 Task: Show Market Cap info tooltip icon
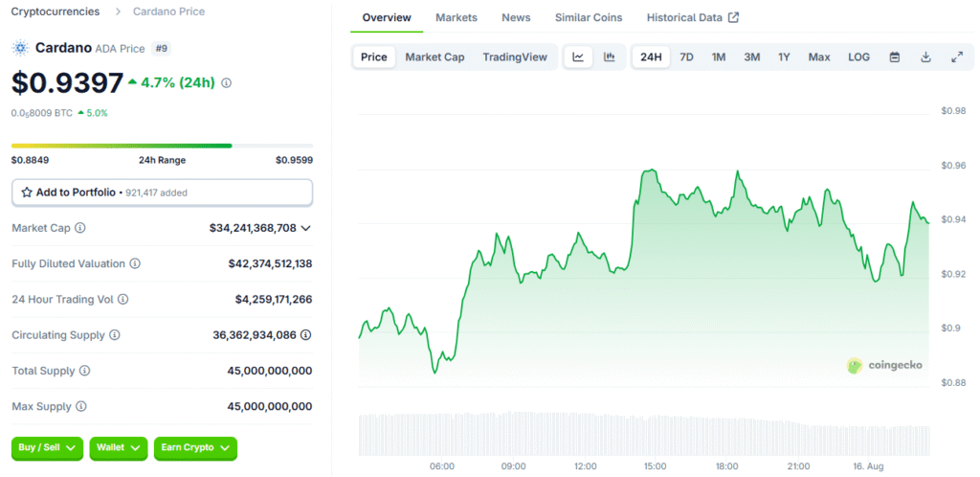click(x=80, y=228)
